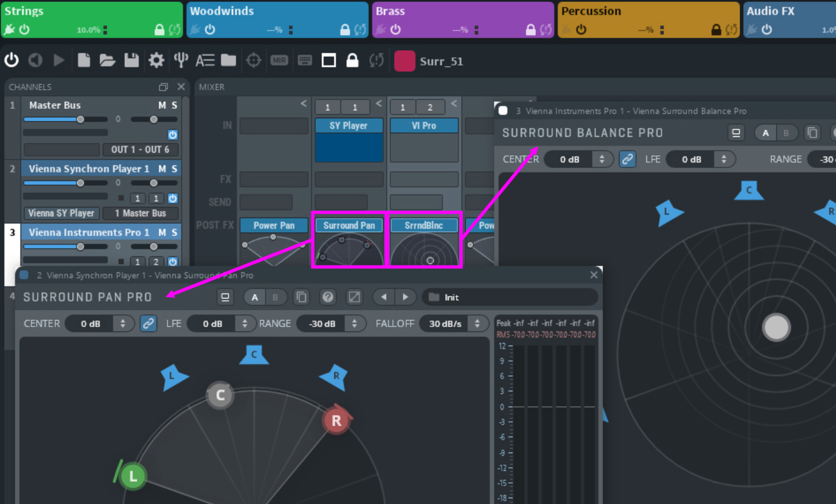Click the SY Player input slot
The width and height of the screenshot is (836, 504).
point(349,126)
